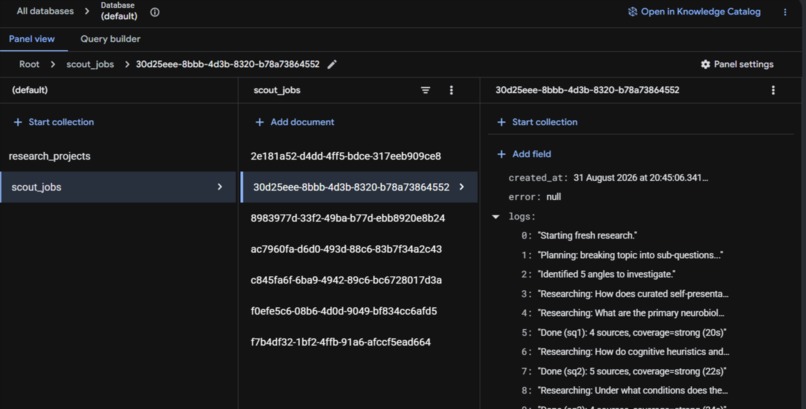Click Add document button
The width and height of the screenshot is (806, 409).
(x=295, y=122)
